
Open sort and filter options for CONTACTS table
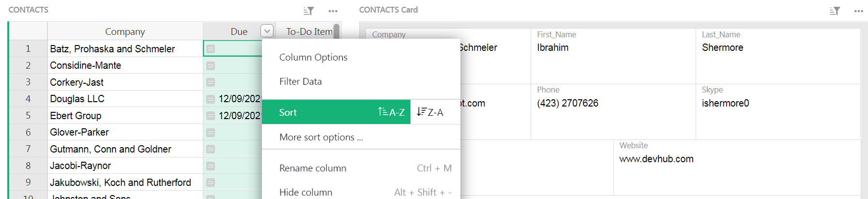pos(308,11)
